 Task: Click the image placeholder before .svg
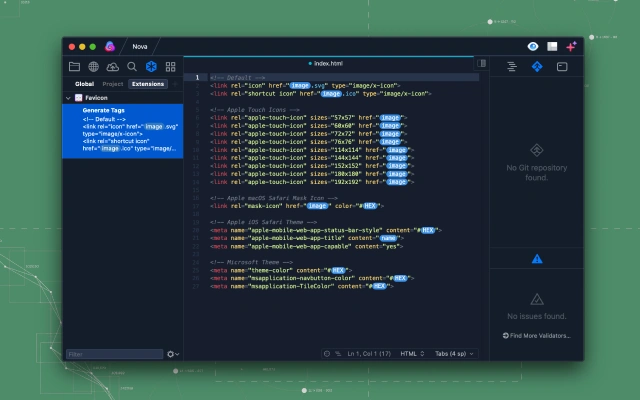300,86
